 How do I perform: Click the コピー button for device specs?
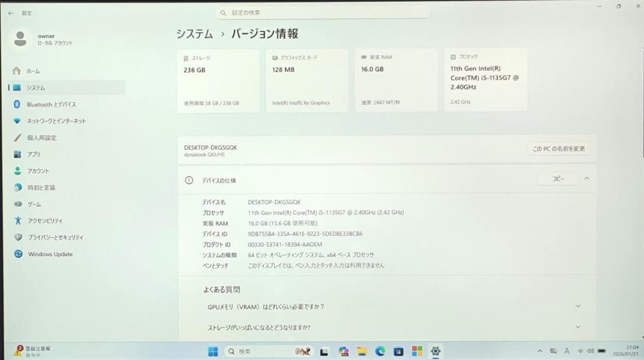[557, 178]
